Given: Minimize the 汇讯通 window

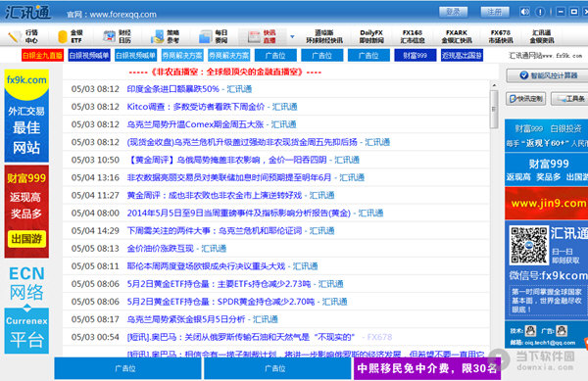Looking at the screenshot, I should tap(561, 12).
